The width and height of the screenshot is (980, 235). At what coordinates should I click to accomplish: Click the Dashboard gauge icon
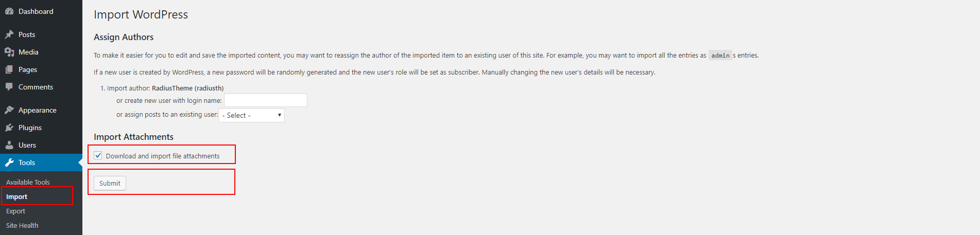click(9, 11)
